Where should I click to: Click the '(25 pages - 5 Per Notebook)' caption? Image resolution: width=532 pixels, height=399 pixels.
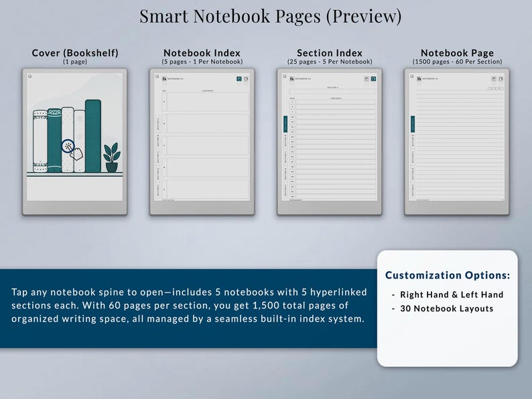[330, 62]
